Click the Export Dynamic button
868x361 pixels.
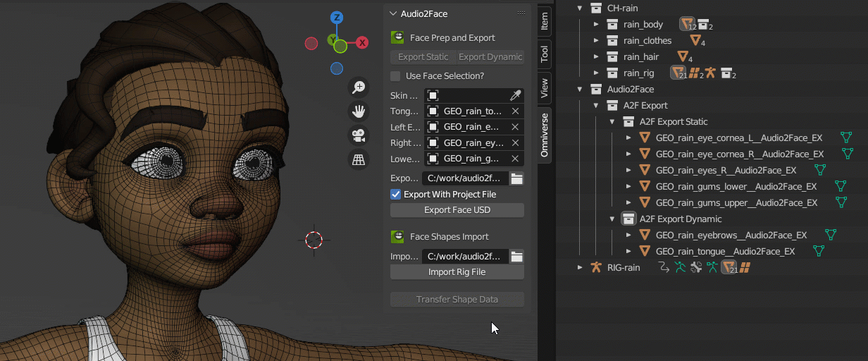(x=490, y=57)
